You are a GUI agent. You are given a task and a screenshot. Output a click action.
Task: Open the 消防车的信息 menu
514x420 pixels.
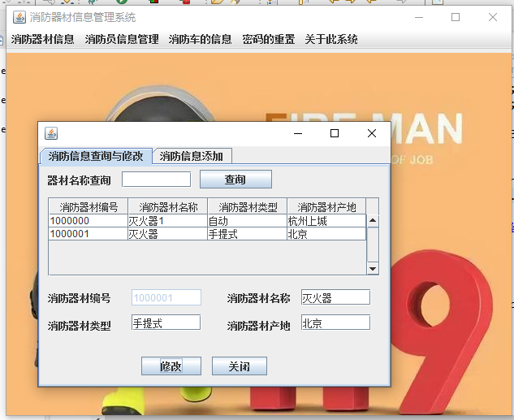pos(200,39)
